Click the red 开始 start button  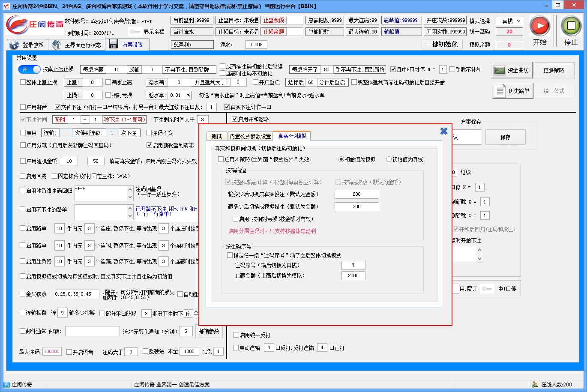coord(539,27)
